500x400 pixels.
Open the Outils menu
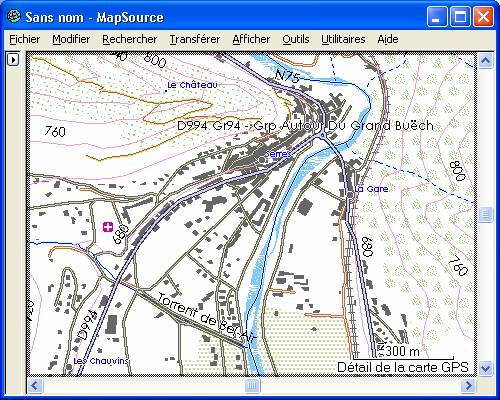[x=296, y=39]
